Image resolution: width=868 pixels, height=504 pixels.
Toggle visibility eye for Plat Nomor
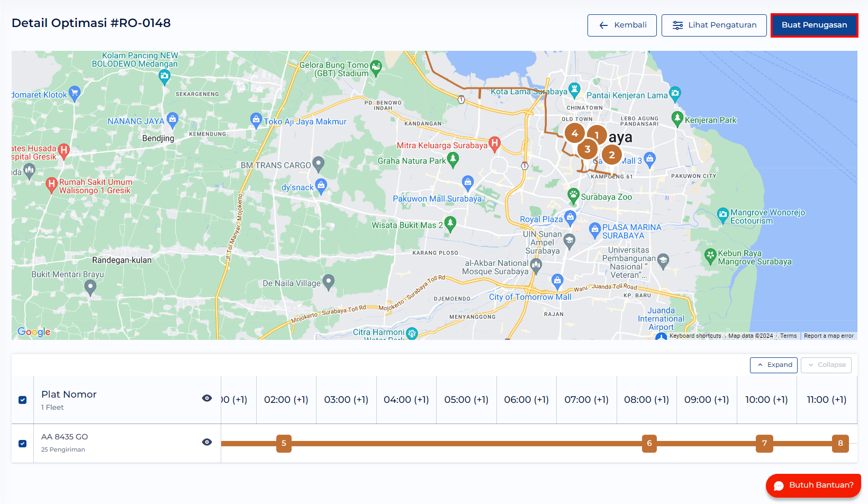coord(207,398)
